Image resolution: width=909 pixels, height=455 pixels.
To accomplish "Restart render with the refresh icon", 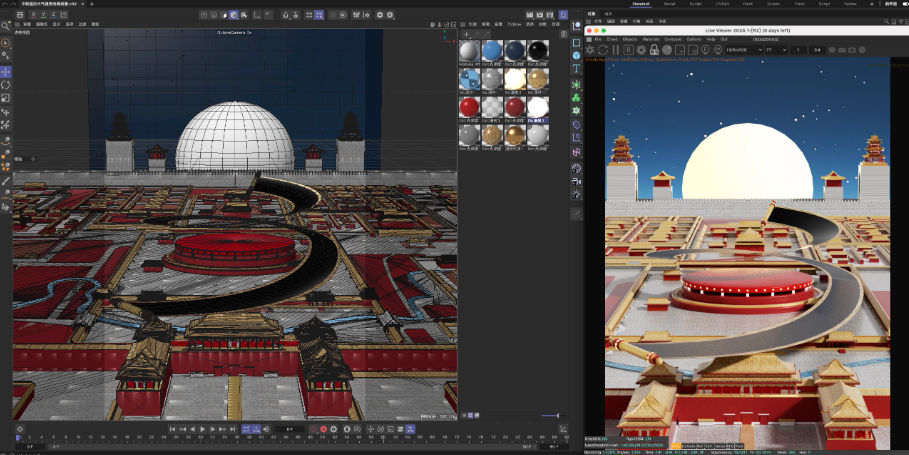I will [603, 49].
